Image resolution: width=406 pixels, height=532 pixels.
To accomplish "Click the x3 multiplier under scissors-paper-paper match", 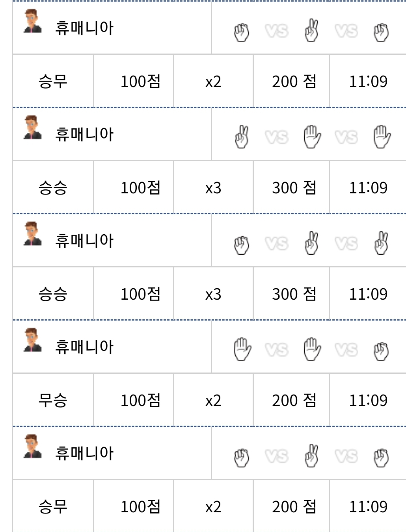I will click(213, 188).
